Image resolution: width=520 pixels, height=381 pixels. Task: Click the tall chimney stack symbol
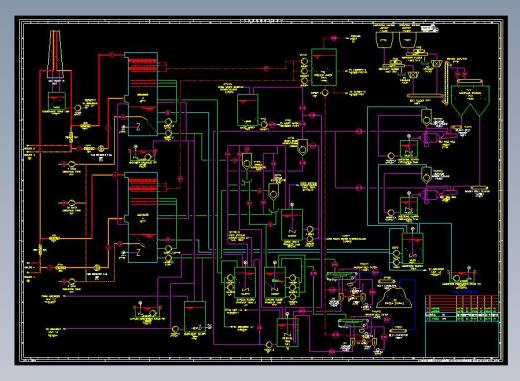pyautogui.click(x=55, y=54)
